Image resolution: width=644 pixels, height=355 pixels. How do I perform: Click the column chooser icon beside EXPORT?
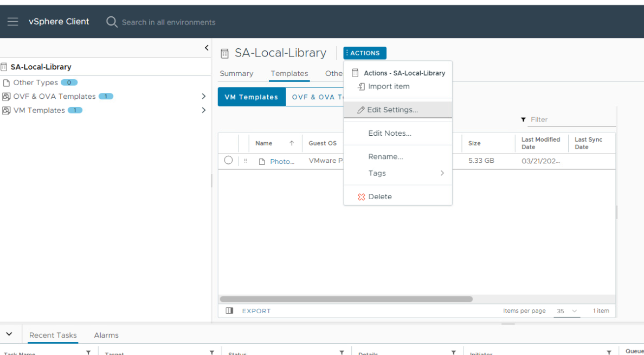[230, 310]
